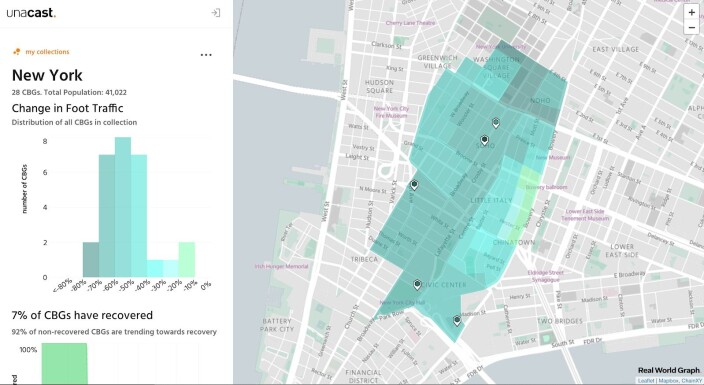
Task: Click the Distribution of all CBGs subtitle
Action: pyautogui.click(x=74, y=122)
